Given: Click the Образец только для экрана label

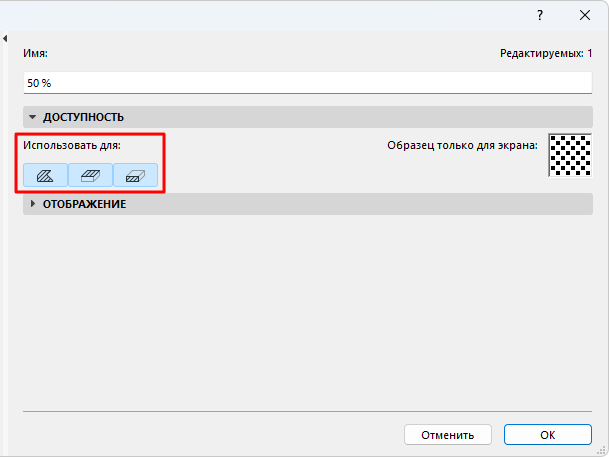Looking at the screenshot, I should coord(462,146).
